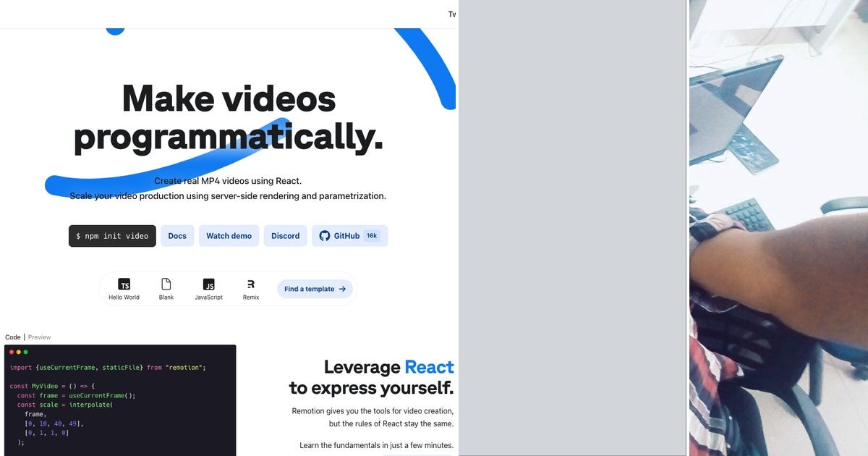Click the '[0, 1, 1, 0]' code line

coord(48,433)
